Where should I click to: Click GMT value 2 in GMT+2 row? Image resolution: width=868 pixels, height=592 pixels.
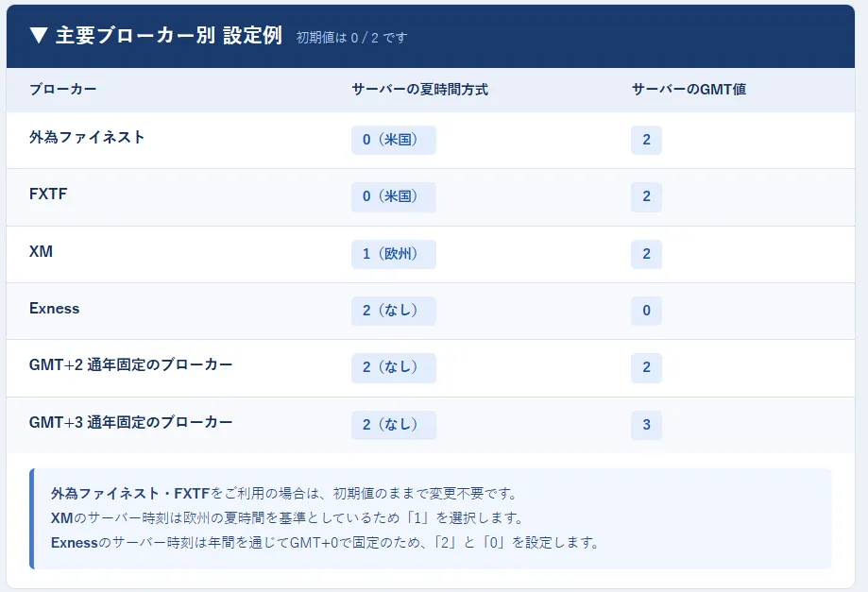click(x=647, y=368)
